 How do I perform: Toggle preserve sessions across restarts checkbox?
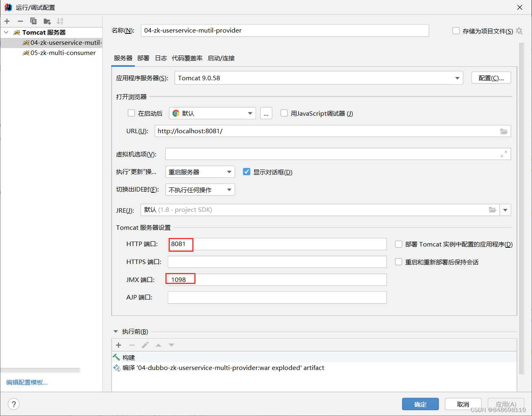click(398, 262)
